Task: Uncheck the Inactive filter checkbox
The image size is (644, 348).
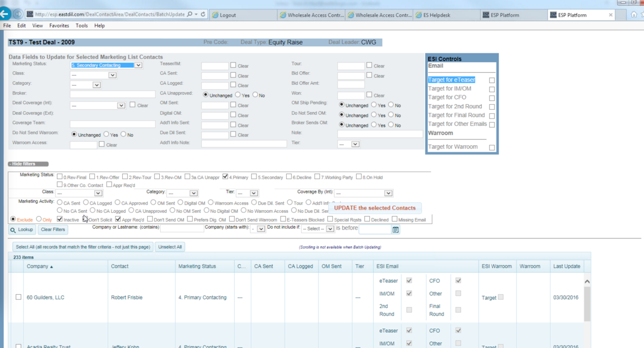Action: coord(60,219)
